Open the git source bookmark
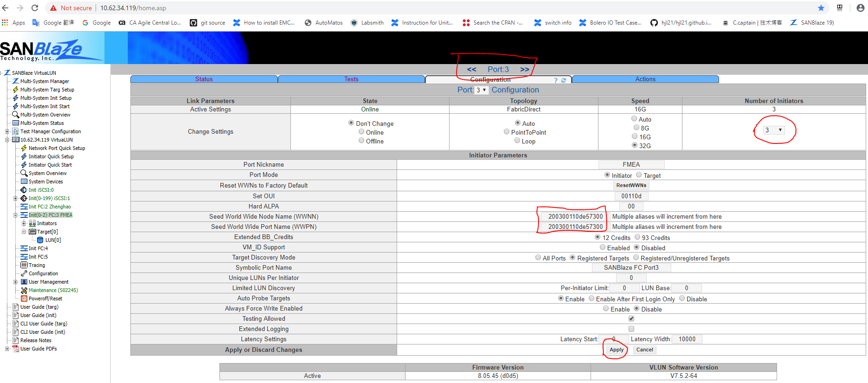Viewport: 868px width, 383px height. (207, 23)
